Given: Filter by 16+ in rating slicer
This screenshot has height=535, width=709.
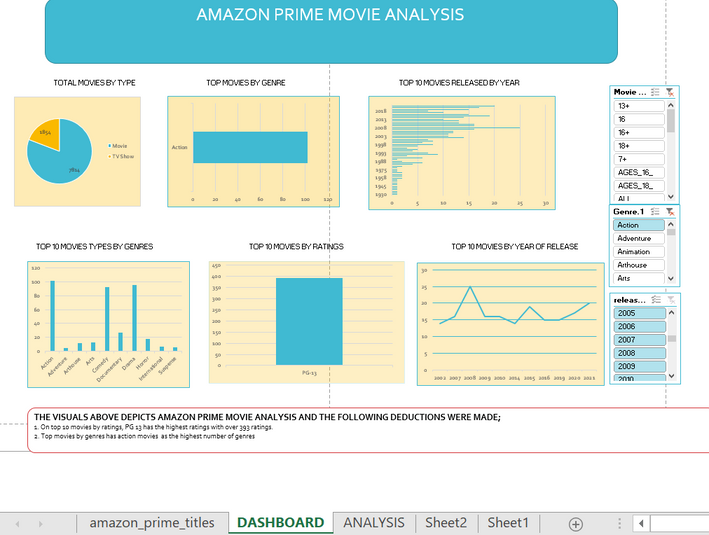Looking at the screenshot, I should 639,133.
